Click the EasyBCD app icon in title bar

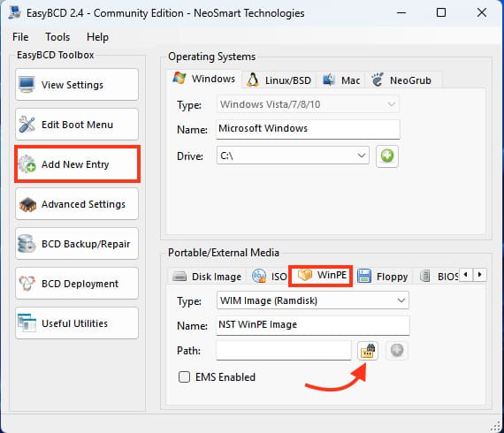[x=14, y=13]
